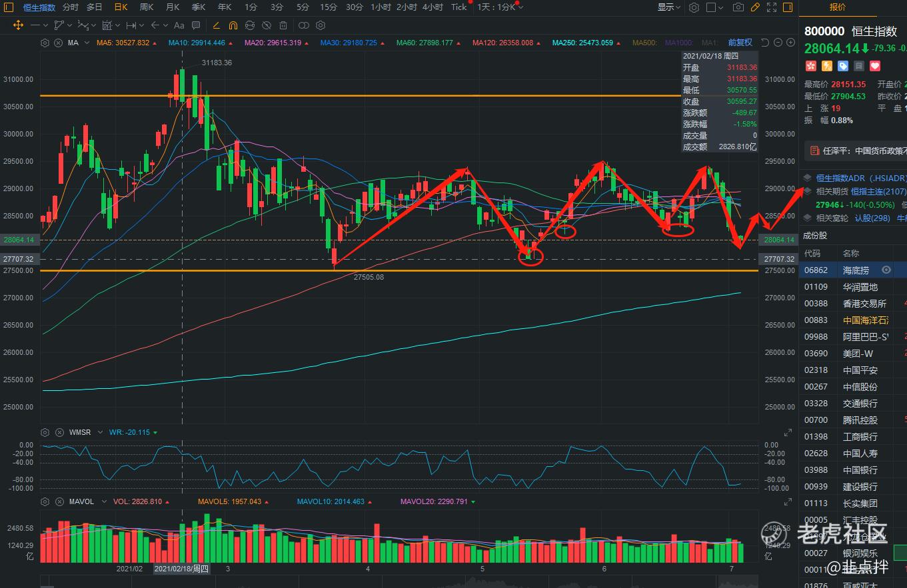
Task: Open the 前复权 adjustment dropdown
Action: (740, 43)
